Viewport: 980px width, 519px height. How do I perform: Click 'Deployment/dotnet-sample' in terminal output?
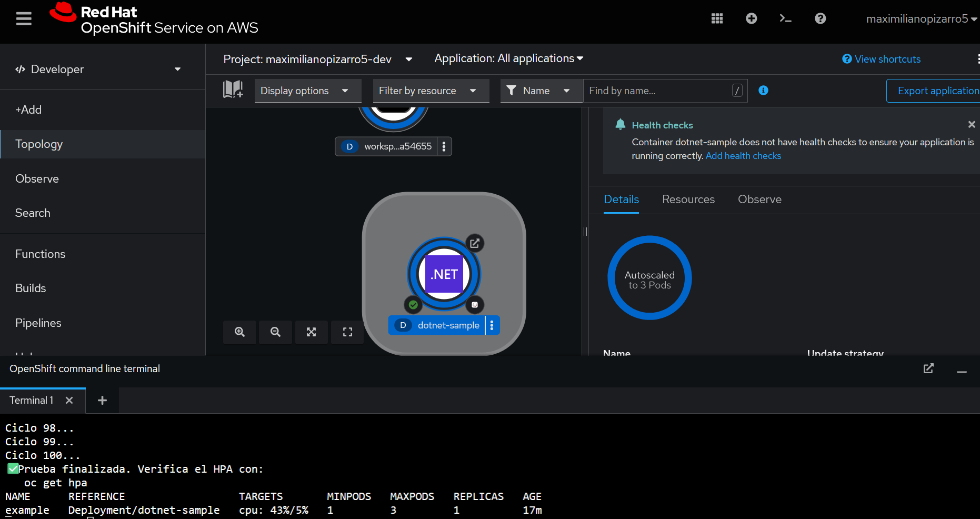click(x=144, y=510)
